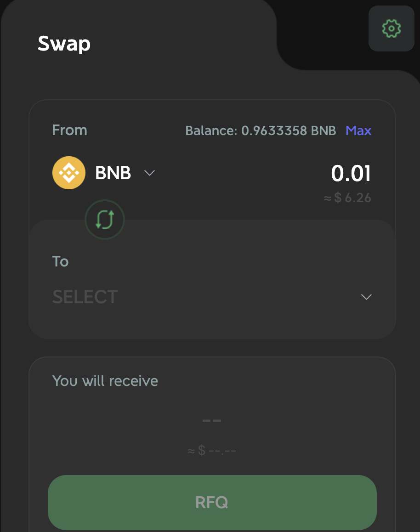This screenshot has height=532, width=420.
Task: Flip swap direction with green arrows icon
Action: point(105,220)
